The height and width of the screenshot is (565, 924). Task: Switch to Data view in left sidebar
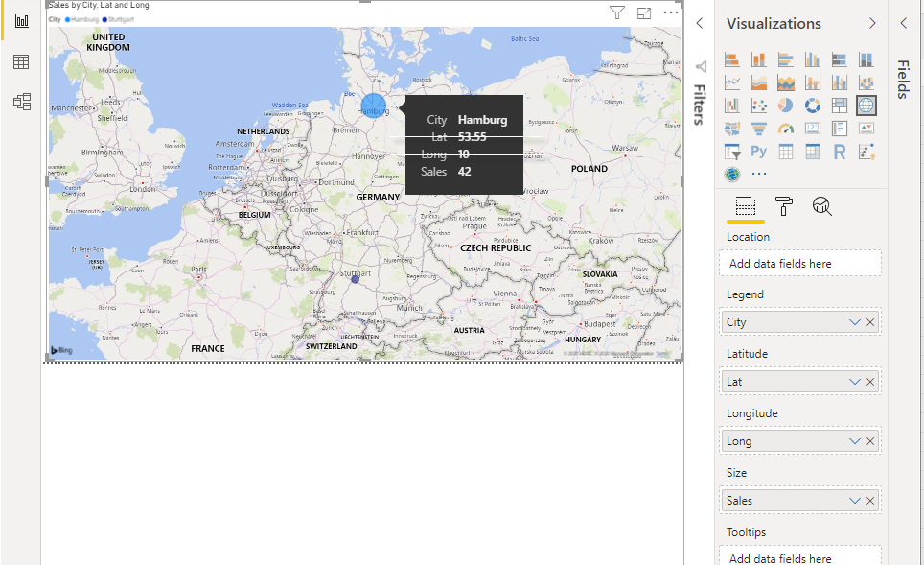21,62
